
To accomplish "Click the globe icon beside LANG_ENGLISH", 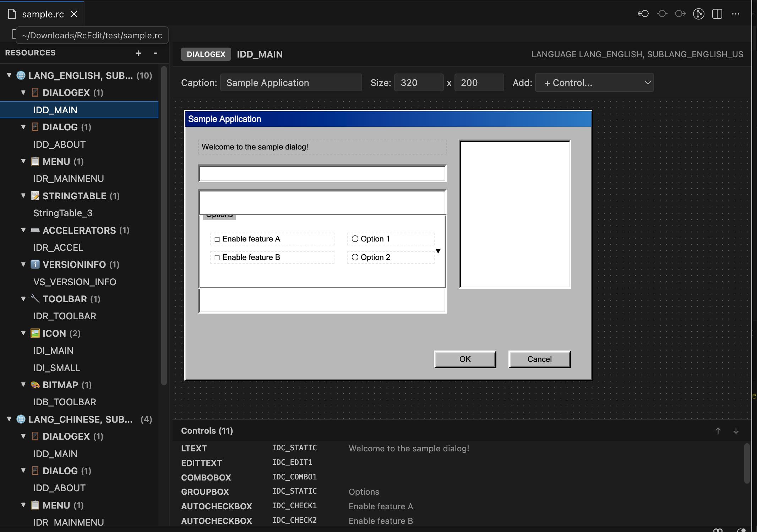I will tap(20, 75).
